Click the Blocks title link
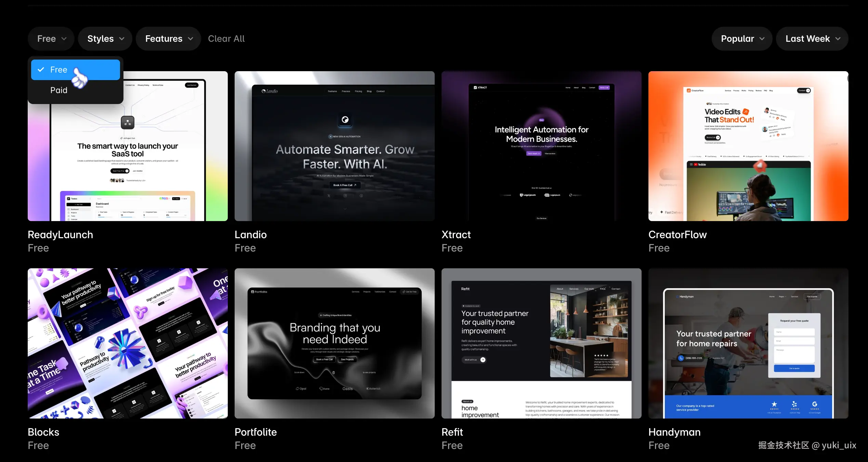Image resolution: width=868 pixels, height=462 pixels. click(43, 432)
